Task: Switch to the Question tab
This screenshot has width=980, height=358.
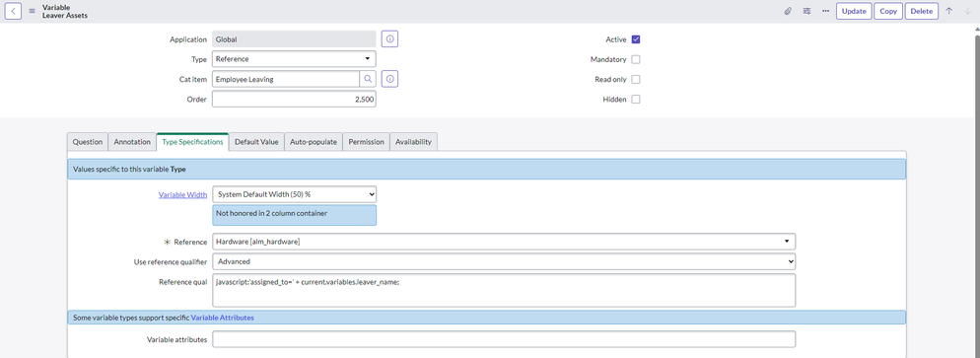Action: [88, 142]
